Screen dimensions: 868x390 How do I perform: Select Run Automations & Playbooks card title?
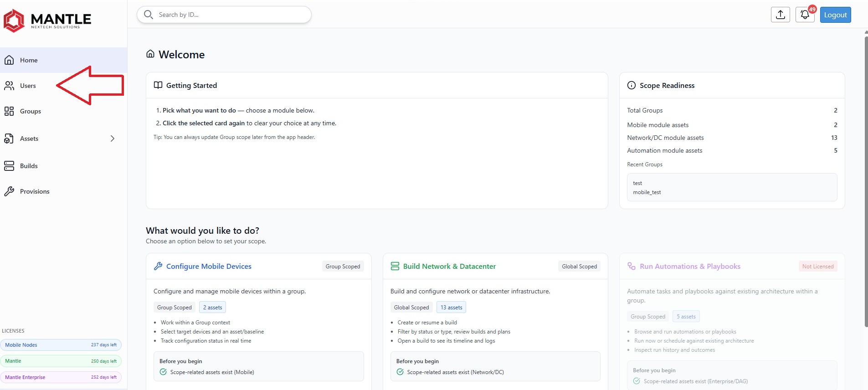point(690,266)
